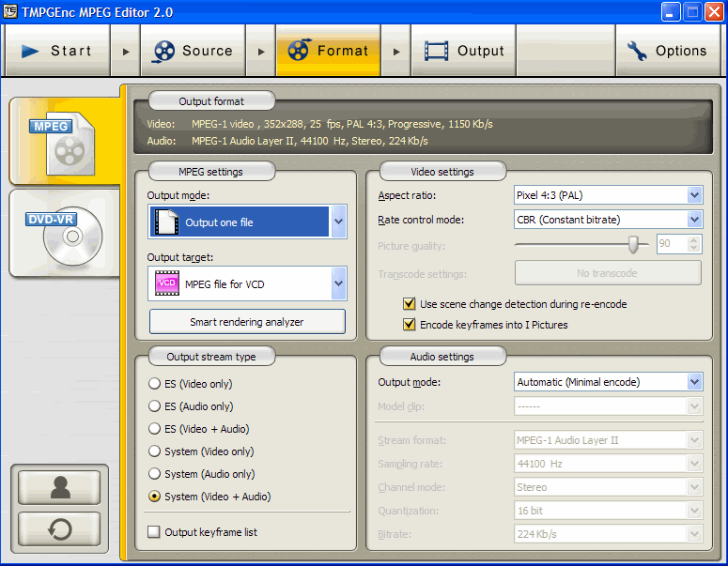Click the Start step arrow icon
728x566 pixels.
(x=30, y=51)
